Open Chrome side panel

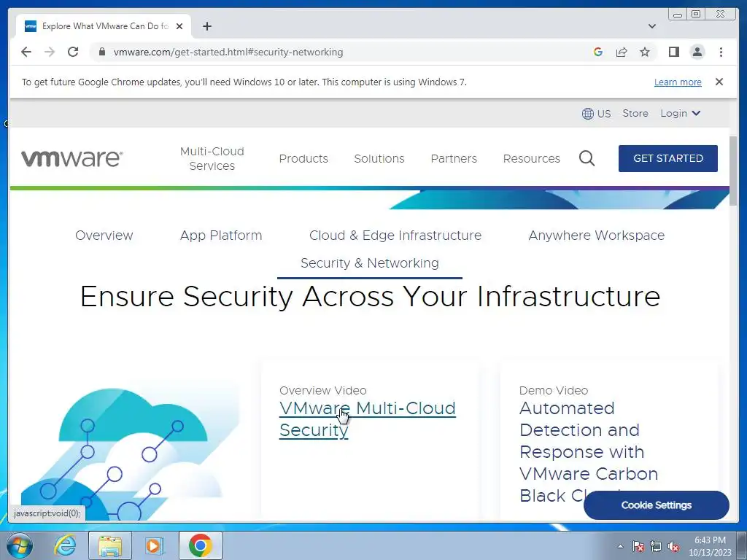tap(673, 52)
